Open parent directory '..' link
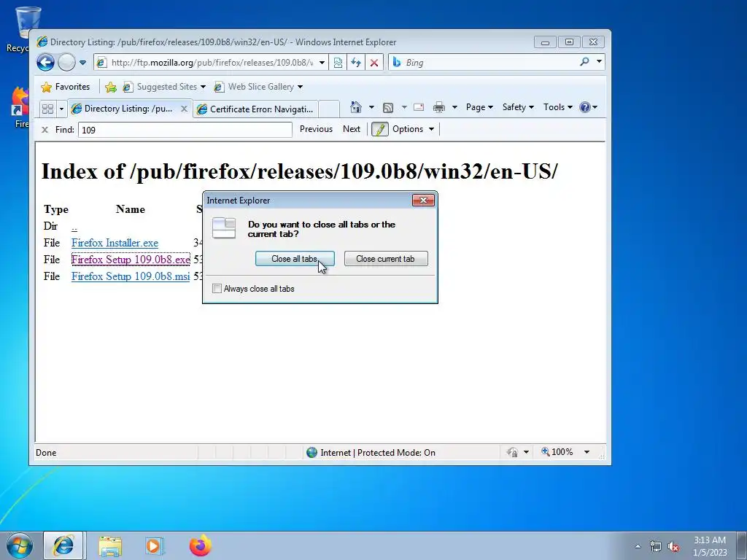747x560 pixels. click(74, 227)
